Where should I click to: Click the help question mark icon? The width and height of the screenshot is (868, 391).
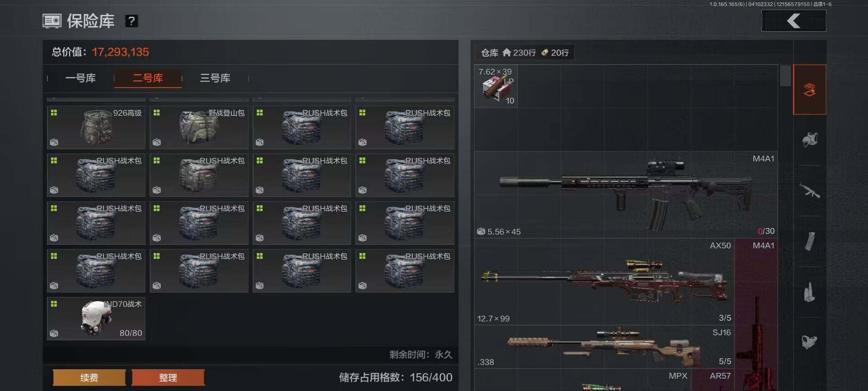131,21
